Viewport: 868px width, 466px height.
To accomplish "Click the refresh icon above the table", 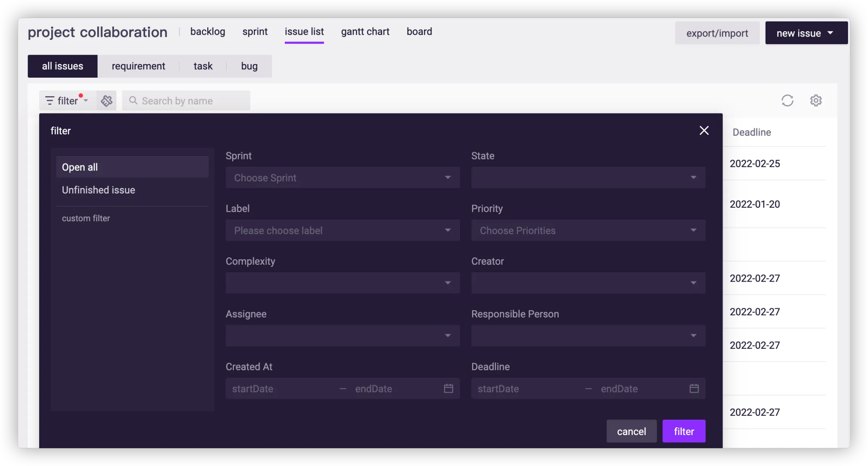I will [x=787, y=101].
